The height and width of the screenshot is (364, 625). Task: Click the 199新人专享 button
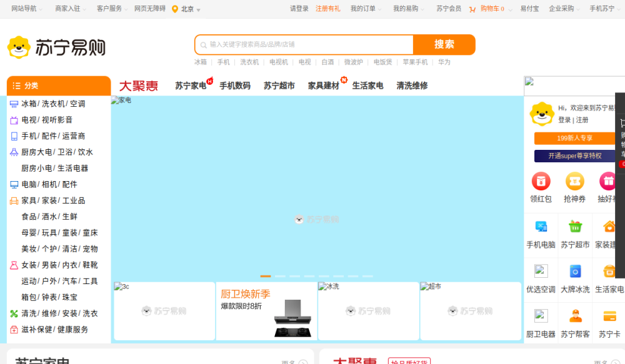coord(575,138)
